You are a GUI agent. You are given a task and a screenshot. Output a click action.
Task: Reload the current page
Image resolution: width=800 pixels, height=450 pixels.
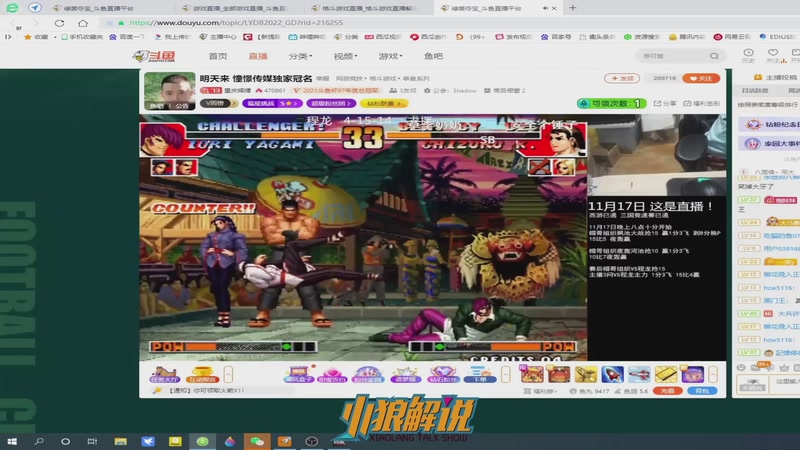point(59,23)
